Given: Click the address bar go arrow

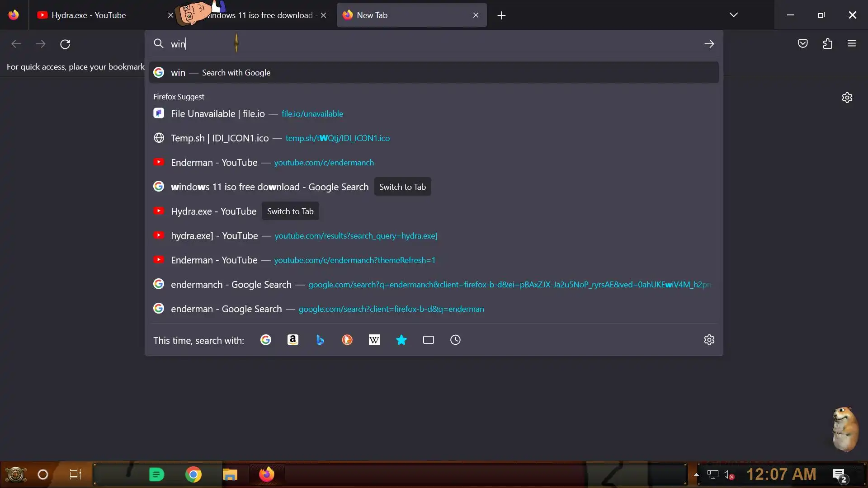Looking at the screenshot, I should click(709, 44).
